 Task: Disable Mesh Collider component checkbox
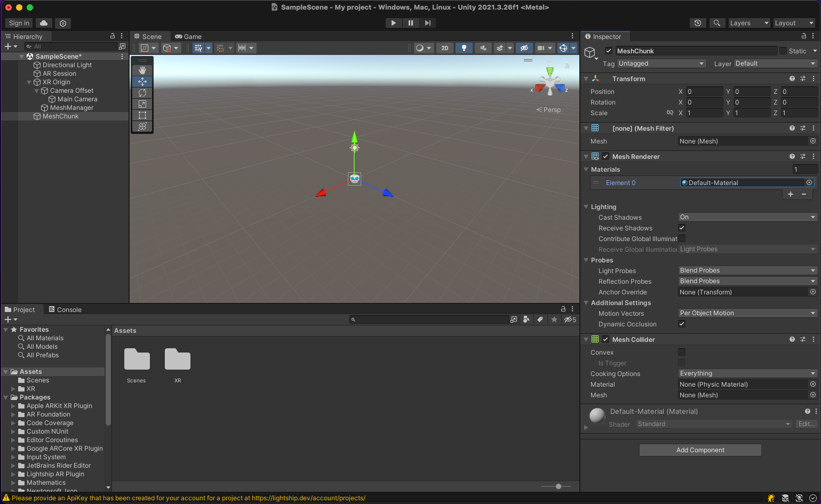605,339
